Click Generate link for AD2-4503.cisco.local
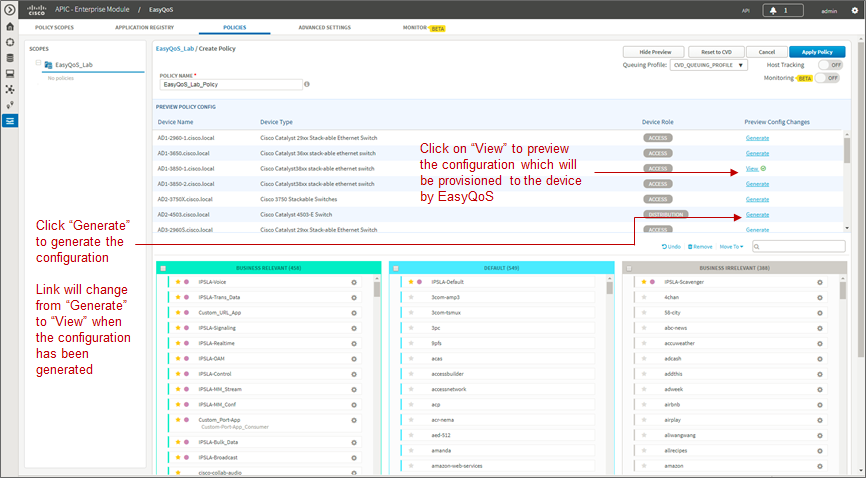Viewport: 866px width, 478px height. point(757,215)
